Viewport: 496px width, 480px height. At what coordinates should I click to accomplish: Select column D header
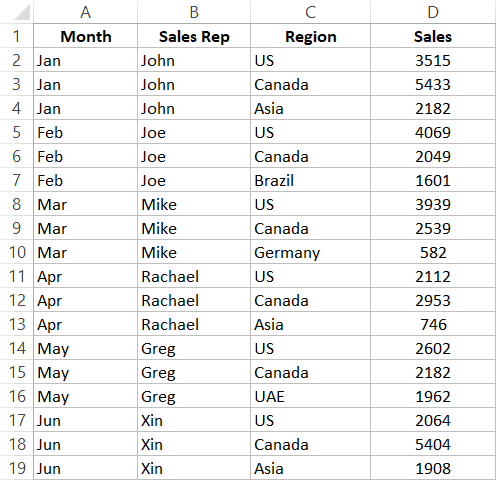tap(433, 12)
